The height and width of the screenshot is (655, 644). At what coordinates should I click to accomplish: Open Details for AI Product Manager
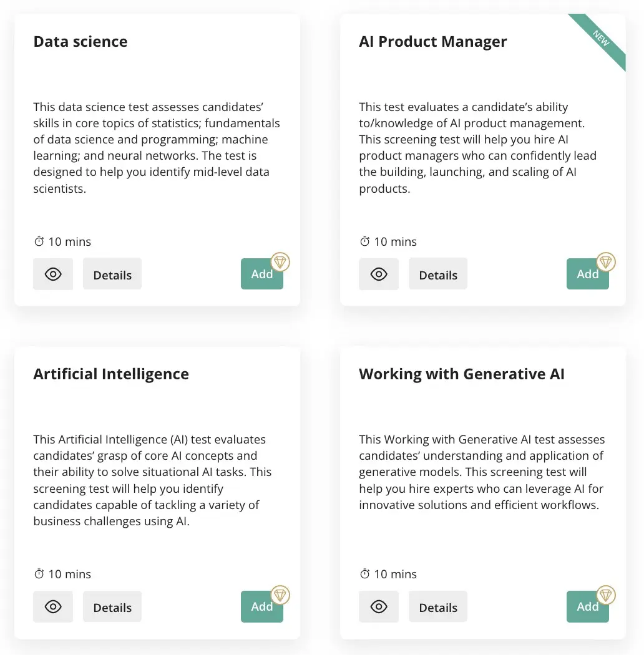coord(438,274)
